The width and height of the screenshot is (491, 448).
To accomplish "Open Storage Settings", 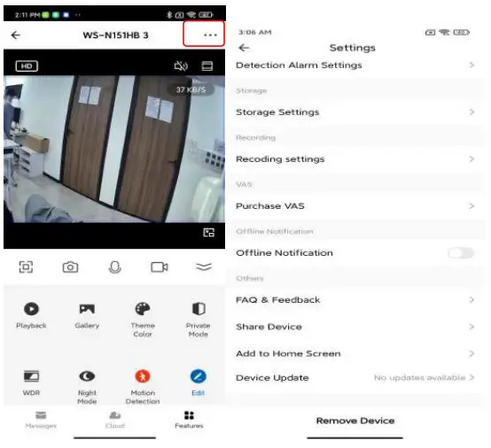I will [355, 112].
